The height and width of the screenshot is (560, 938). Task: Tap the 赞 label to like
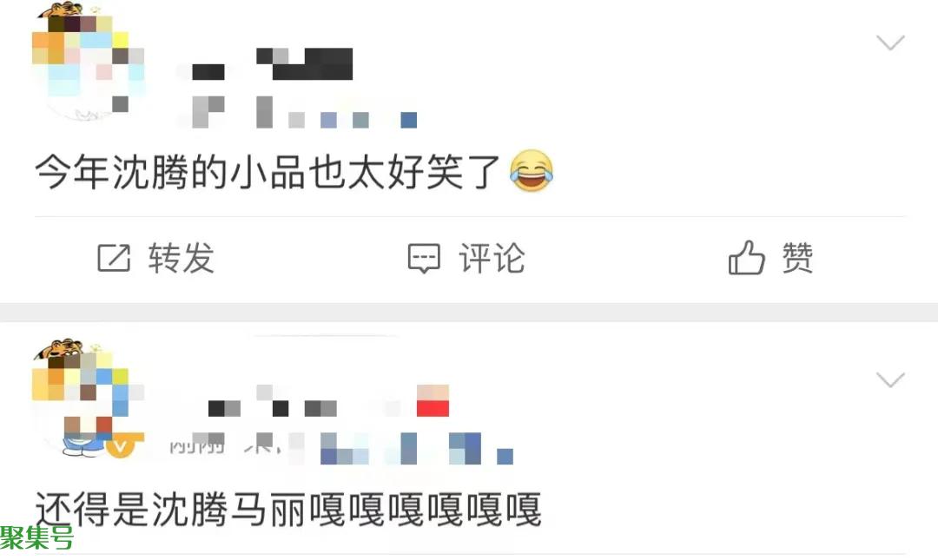tap(797, 259)
